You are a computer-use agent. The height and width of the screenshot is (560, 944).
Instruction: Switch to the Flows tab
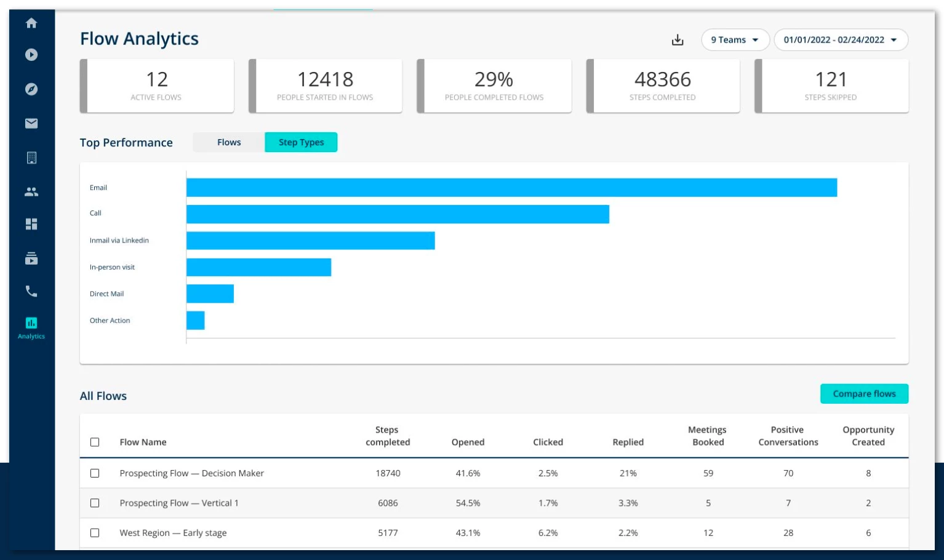coord(229,142)
